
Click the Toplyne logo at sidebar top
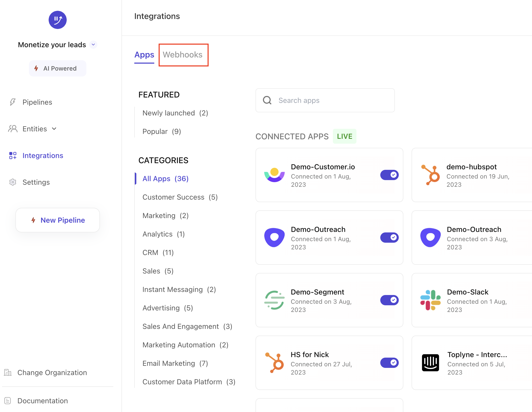(x=58, y=20)
